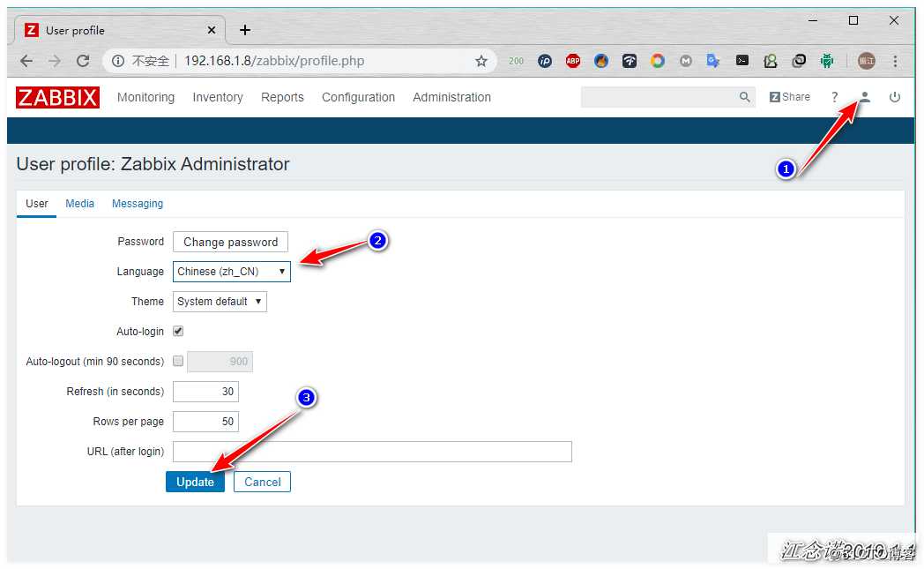Screen dimensions: 924x569
Task: Click the Auto-logout 900 seconds field
Action: [220, 362]
